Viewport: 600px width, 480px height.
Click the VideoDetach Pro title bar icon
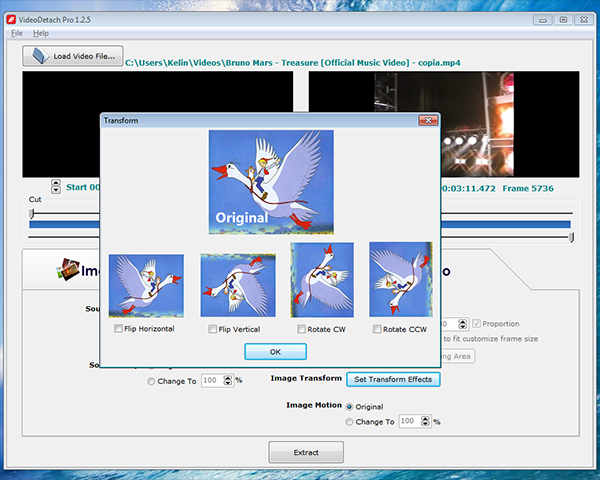click(x=13, y=19)
